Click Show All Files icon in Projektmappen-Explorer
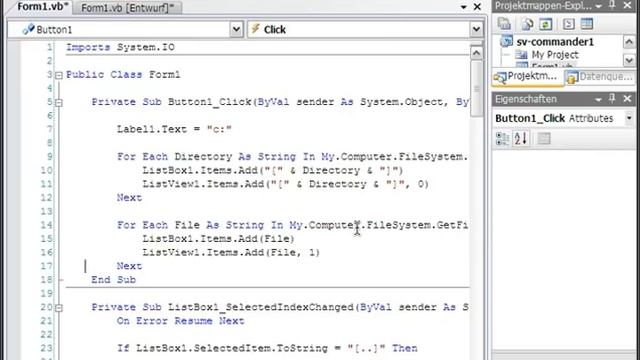 pyautogui.click(x=527, y=24)
